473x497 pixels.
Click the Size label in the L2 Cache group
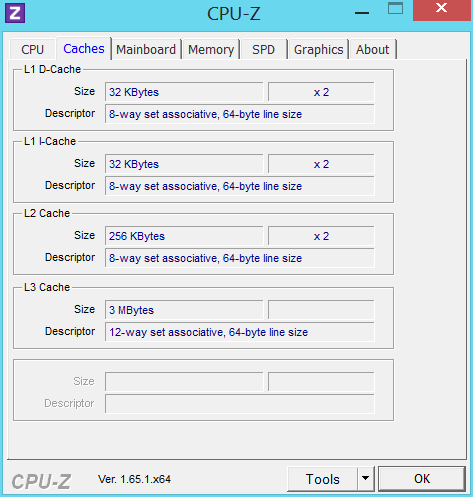[x=84, y=235]
